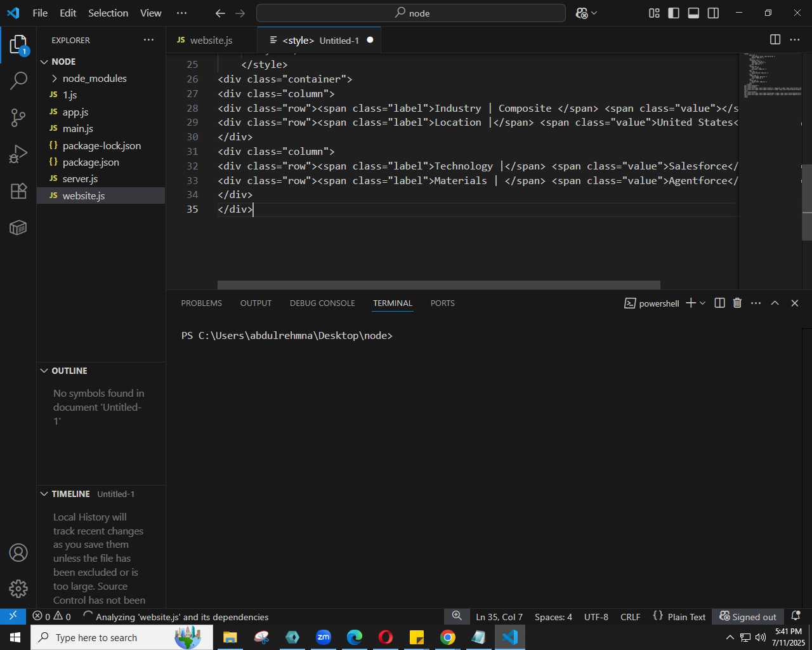The width and height of the screenshot is (812, 650).
Task: Expand the node_modules folder
Action: pos(101,78)
